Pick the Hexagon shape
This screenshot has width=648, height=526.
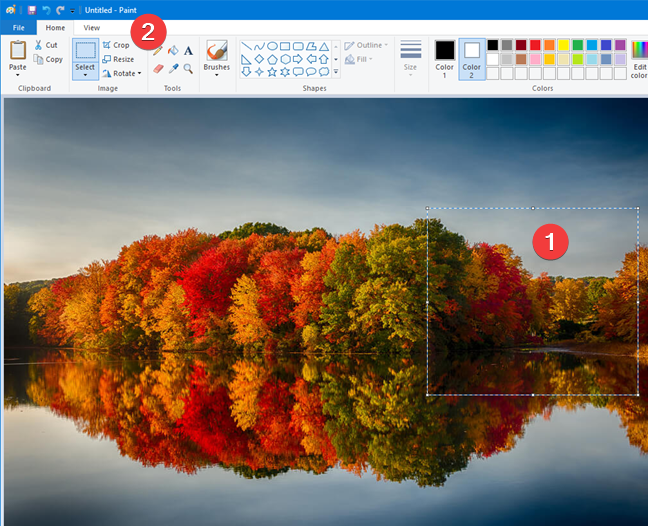coord(285,59)
